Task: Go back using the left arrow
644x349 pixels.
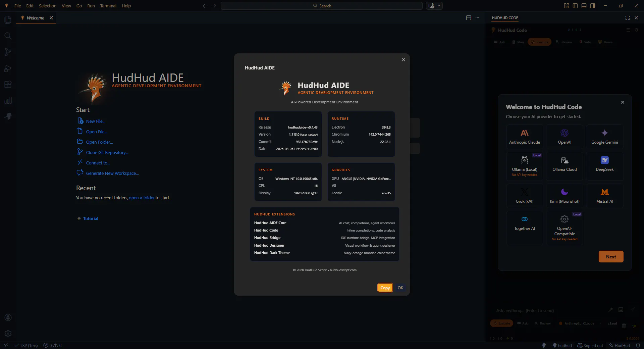Action: point(205,6)
